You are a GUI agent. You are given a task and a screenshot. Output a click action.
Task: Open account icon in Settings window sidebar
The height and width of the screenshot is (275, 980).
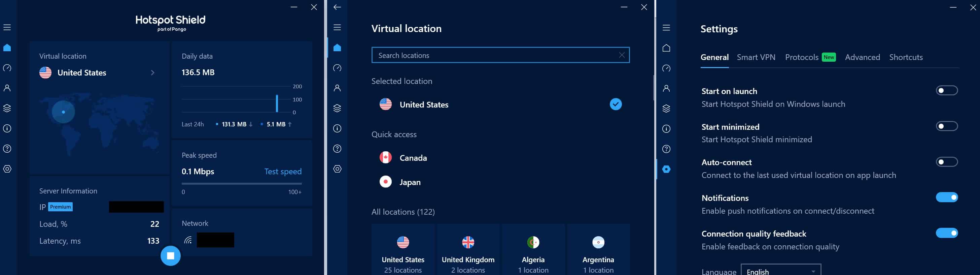pos(666,88)
